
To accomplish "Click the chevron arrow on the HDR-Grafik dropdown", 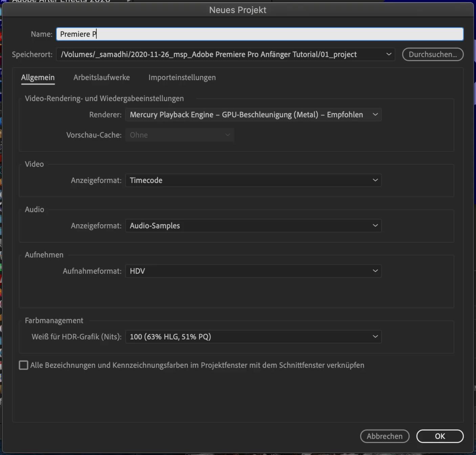I will coord(375,337).
